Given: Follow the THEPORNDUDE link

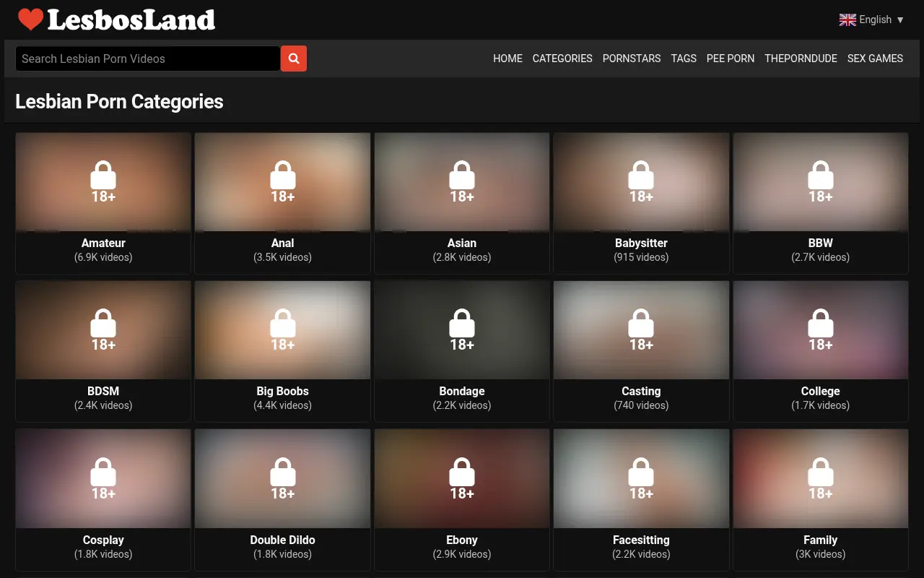Looking at the screenshot, I should [801, 59].
